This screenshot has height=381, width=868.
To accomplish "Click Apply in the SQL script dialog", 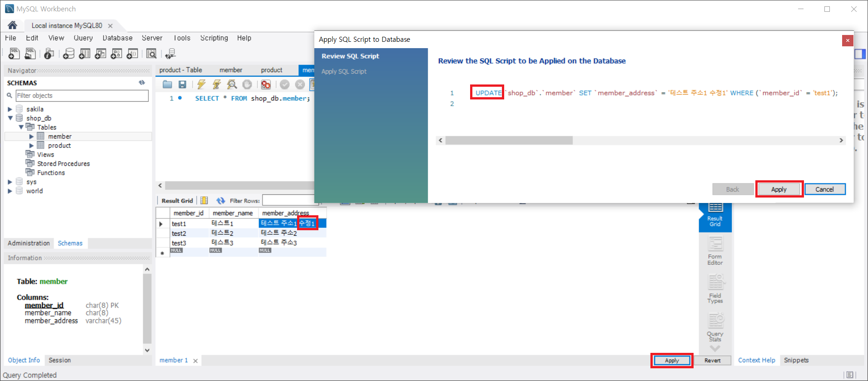I will 779,189.
